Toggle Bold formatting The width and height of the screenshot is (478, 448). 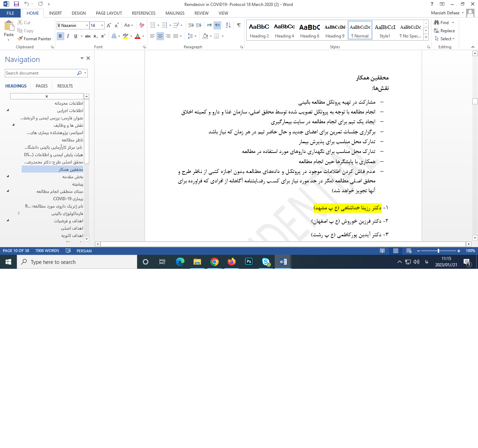coord(60,36)
